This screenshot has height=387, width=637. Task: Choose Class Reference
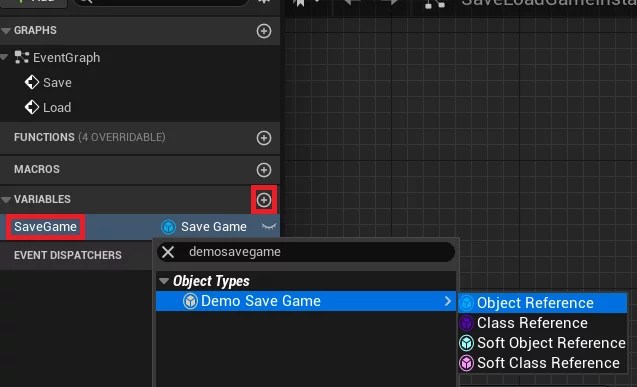point(543,323)
